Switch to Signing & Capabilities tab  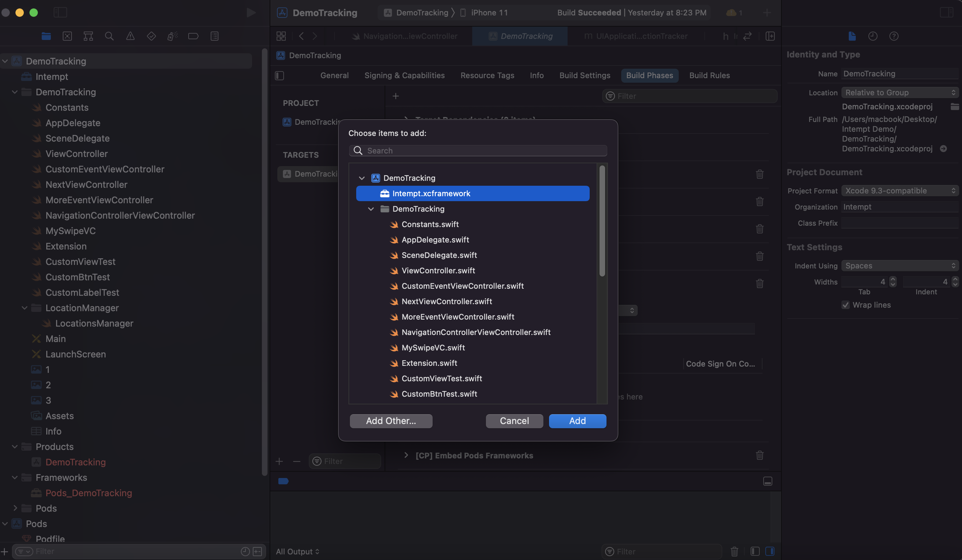point(404,76)
